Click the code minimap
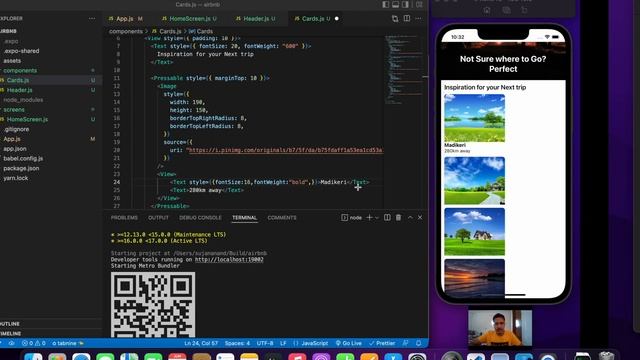 point(403,69)
